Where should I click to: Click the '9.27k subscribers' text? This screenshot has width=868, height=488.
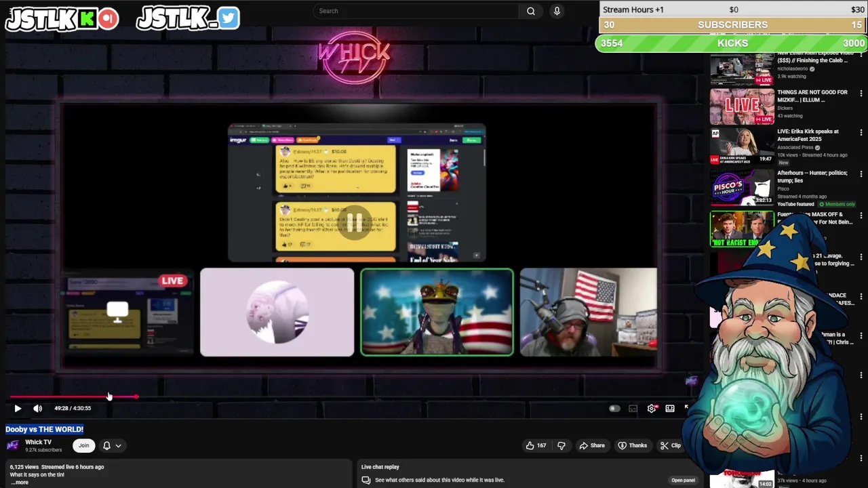pos(43,450)
